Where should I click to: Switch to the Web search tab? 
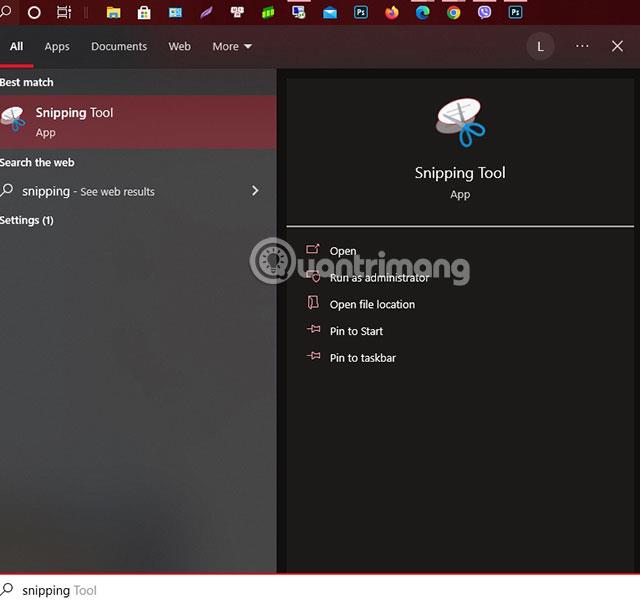tap(180, 46)
